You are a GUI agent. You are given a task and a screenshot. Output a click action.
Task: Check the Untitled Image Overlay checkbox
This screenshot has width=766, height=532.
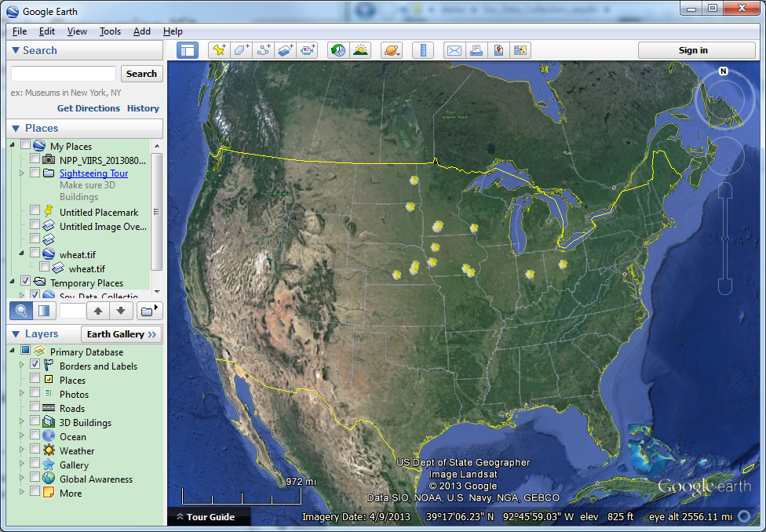(35, 224)
